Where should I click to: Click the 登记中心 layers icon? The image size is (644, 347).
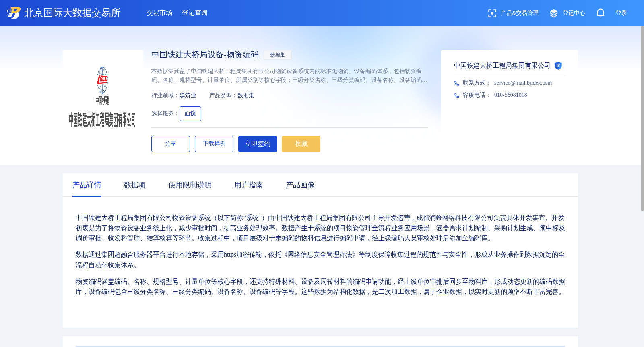554,13
